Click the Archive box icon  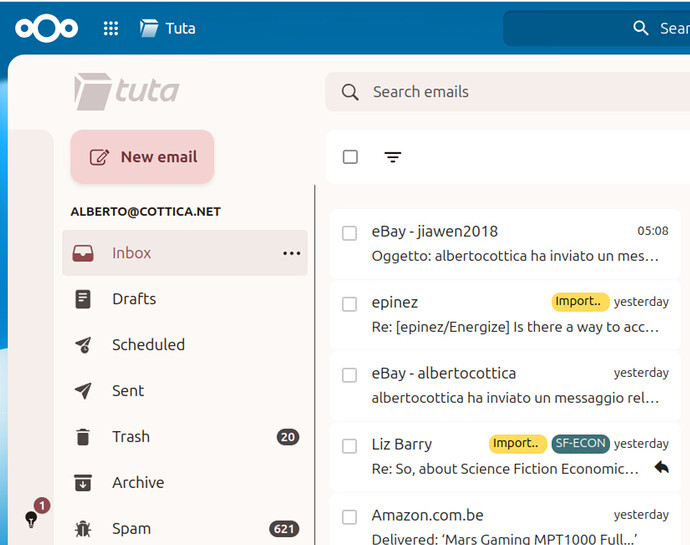pyautogui.click(x=83, y=482)
